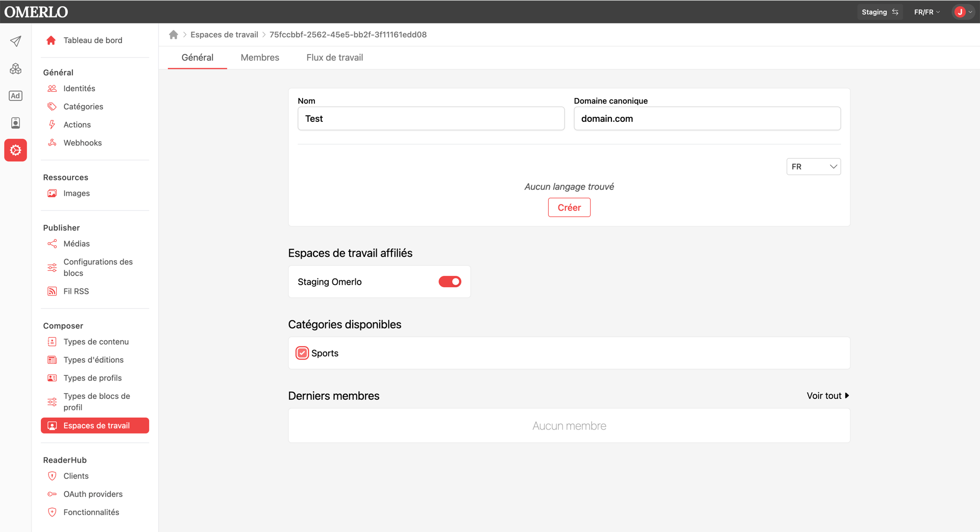The height and width of the screenshot is (532, 980).
Task: Click the Fil RSS feed icon
Action: (52, 291)
